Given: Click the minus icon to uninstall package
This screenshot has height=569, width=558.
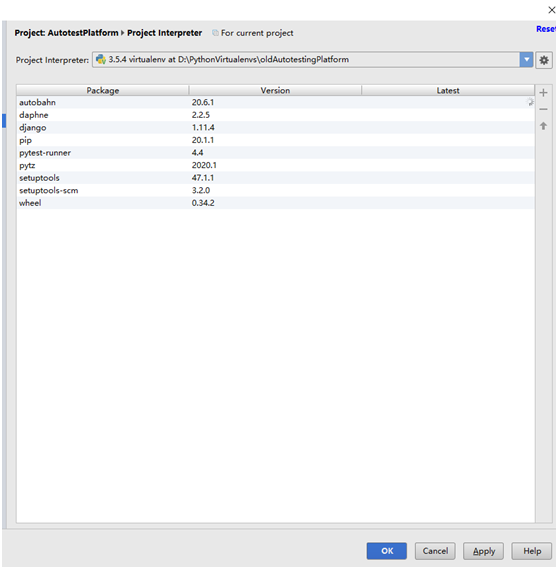Looking at the screenshot, I should tap(543, 109).
